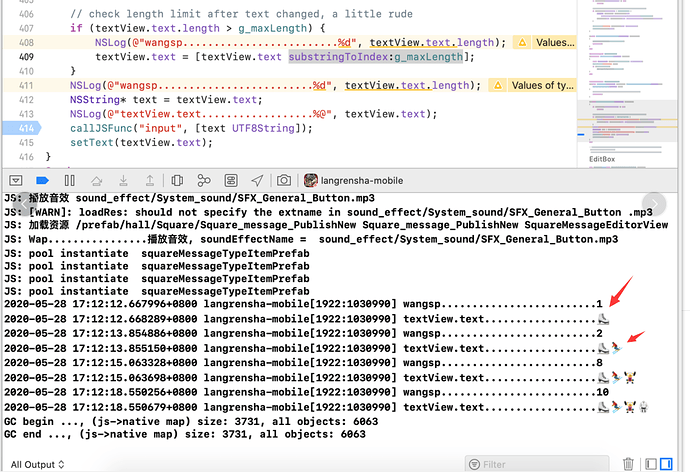Click the 'GC begin' console line
This screenshot has height=472, width=690.
click(191, 421)
